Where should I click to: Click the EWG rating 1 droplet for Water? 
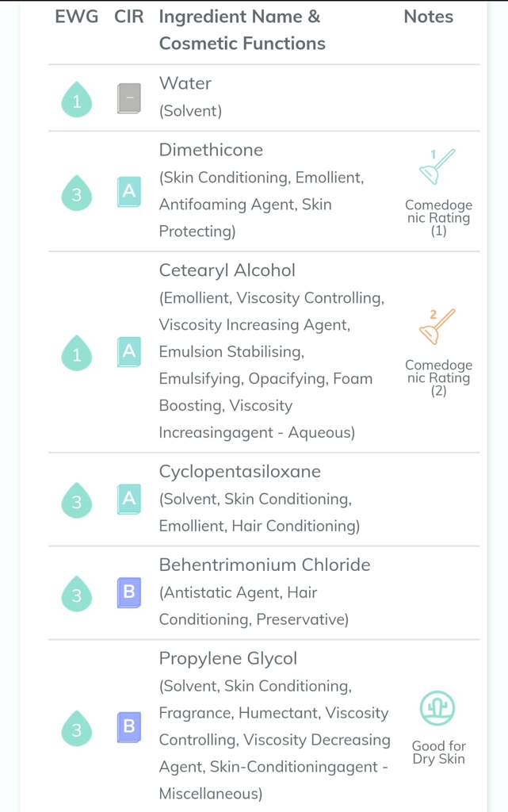click(77, 100)
